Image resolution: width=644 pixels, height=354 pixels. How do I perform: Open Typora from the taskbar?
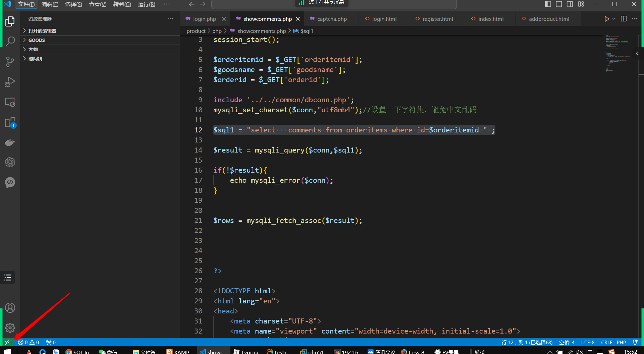[x=246, y=351]
